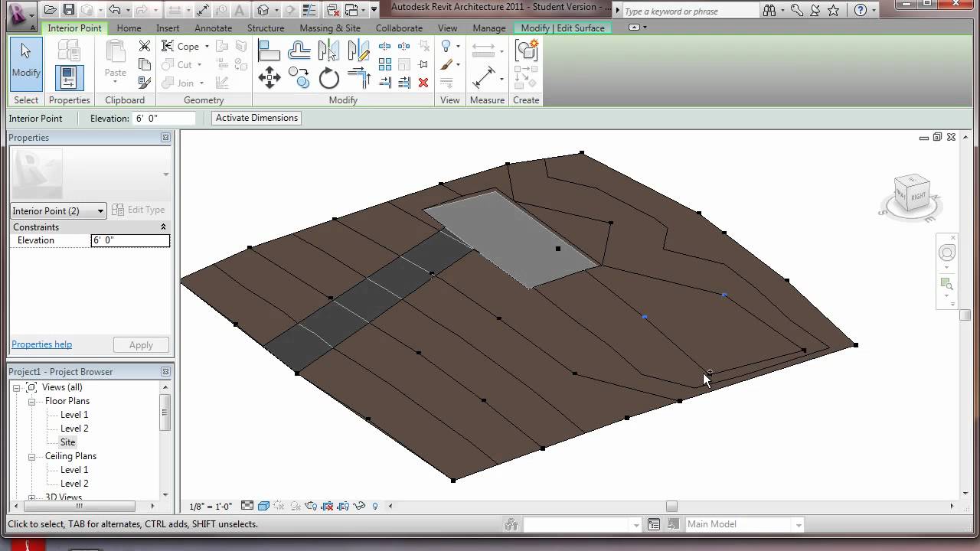This screenshot has height=551, width=980.
Task: Toggle the Properties palette button in ribbon
Action: pyautogui.click(x=69, y=77)
